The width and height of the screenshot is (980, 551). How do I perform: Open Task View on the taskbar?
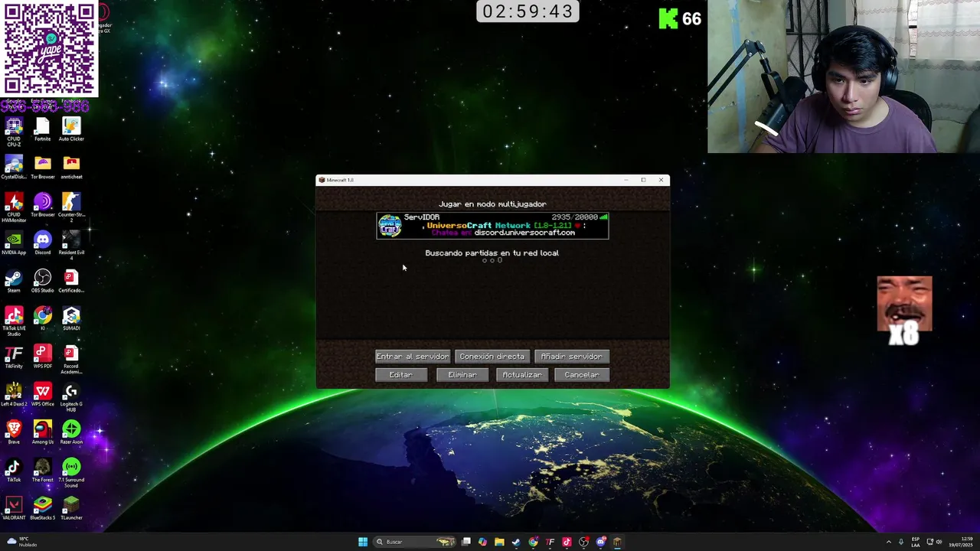pyautogui.click(x=465, y=542)
